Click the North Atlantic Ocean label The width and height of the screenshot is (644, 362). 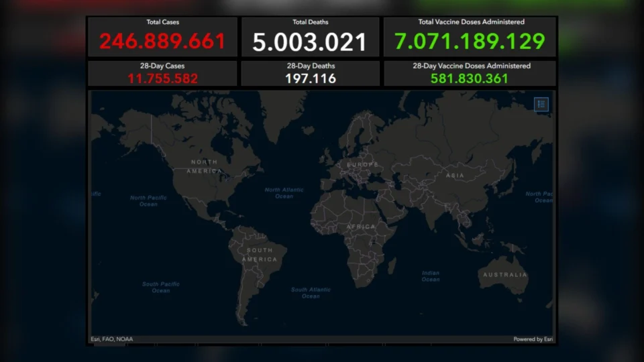[x=284, y=193]
